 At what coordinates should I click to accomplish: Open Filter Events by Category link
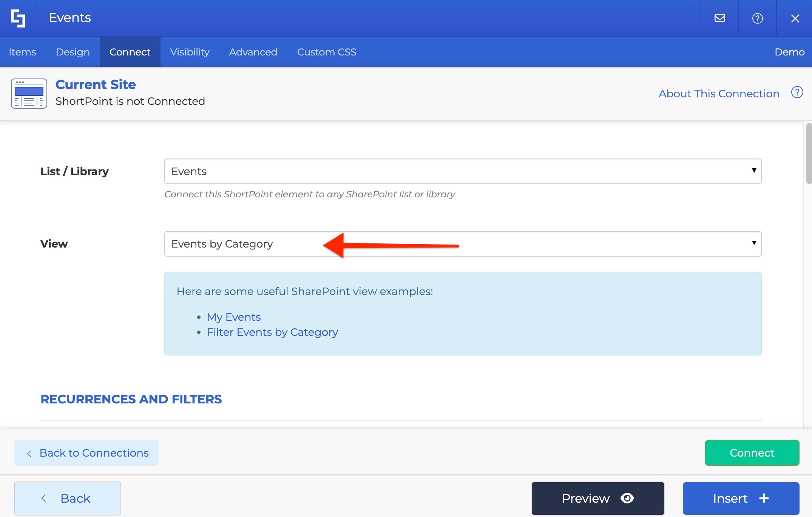tap(272, 332)
